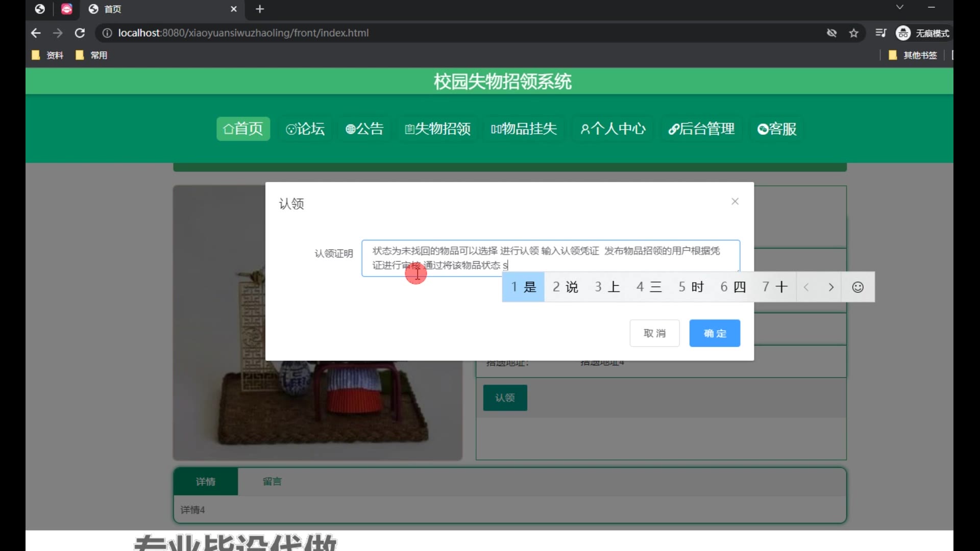The image size is (980, 551).
Task: Close the 认领 dialog with X
Action: [735, 202]
